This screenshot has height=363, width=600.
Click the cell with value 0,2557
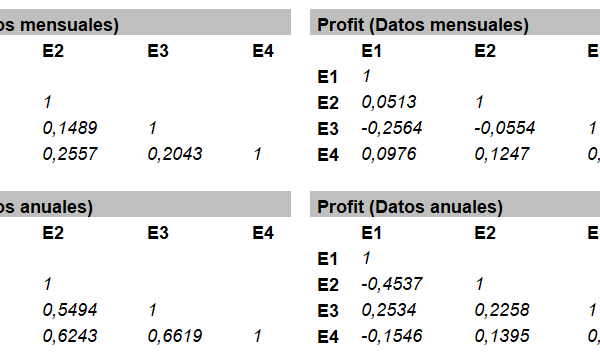(x=70, y=154)
